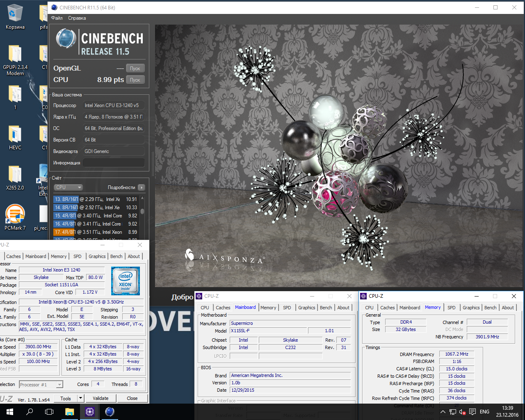Click the NB Frequency value 3901.9 MHz
Image resolution: width=525 pixels, height=420 pixels.
487,337
